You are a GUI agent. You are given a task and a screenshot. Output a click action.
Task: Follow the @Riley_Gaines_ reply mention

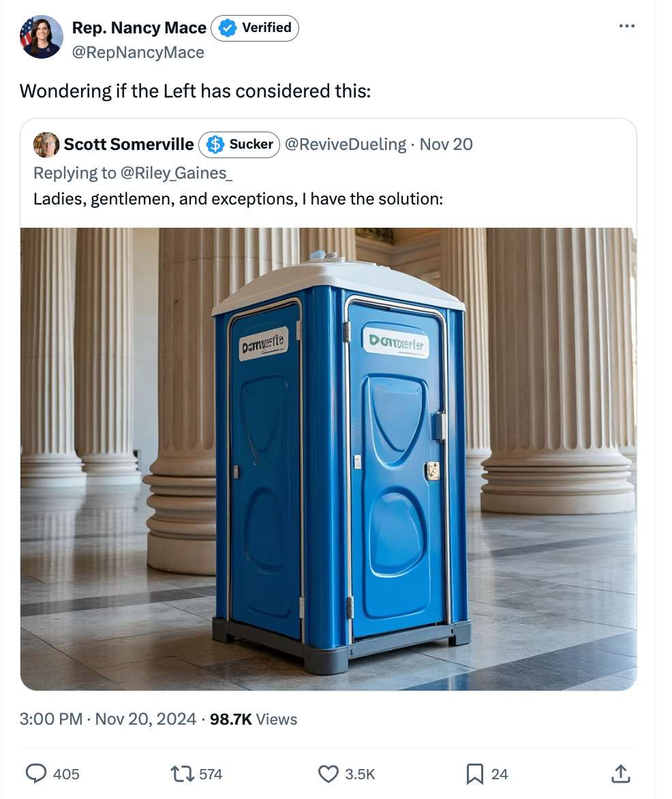[x=177, y=173]
